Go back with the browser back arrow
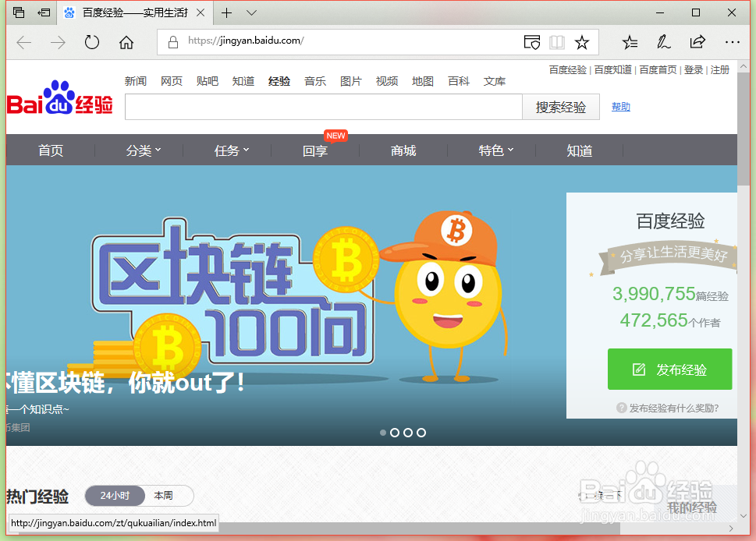 [x=23, y=42]
